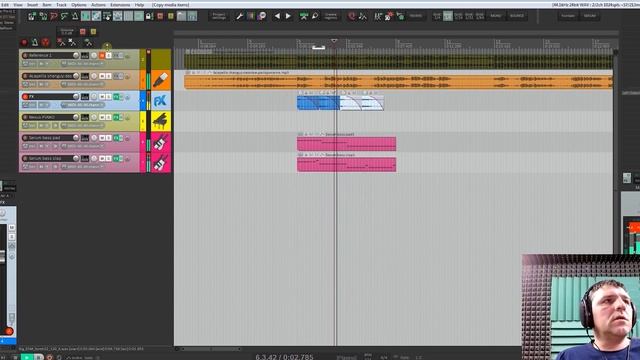Click the red clock icon in the toolbar
The height and width of the screenshot is (360, 640).
[351, 16]
